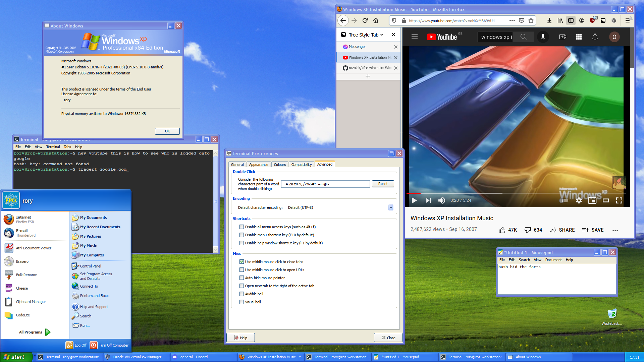The image size is (644, 362).
Task: Enable Use middle mouse click to open URLs
Action: 242,269
